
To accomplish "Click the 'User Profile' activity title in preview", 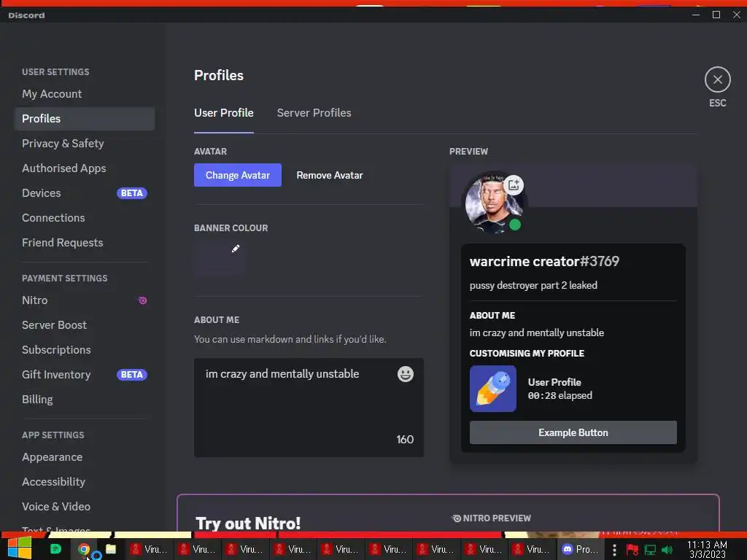I will (554, 382).
